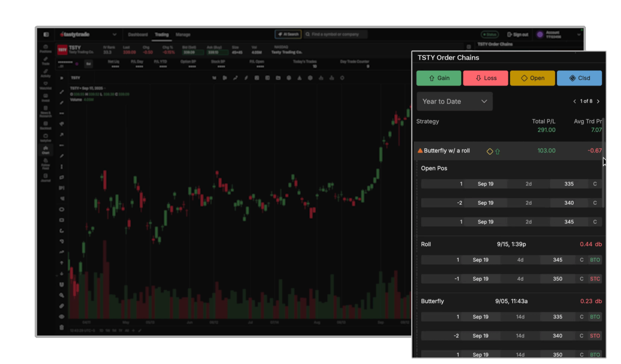
Task: Expand the account selector next to YT123456
Action: click(x=579, y=34)
